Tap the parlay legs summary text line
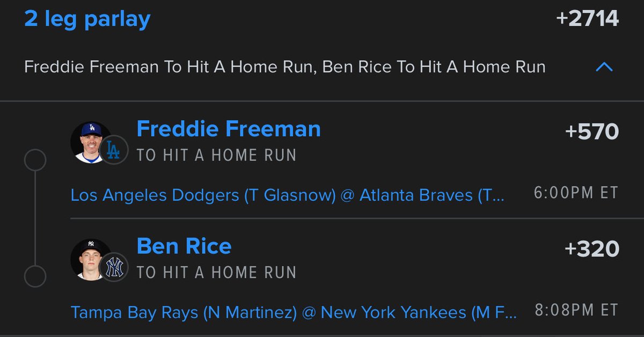 (x=285, y=67)
